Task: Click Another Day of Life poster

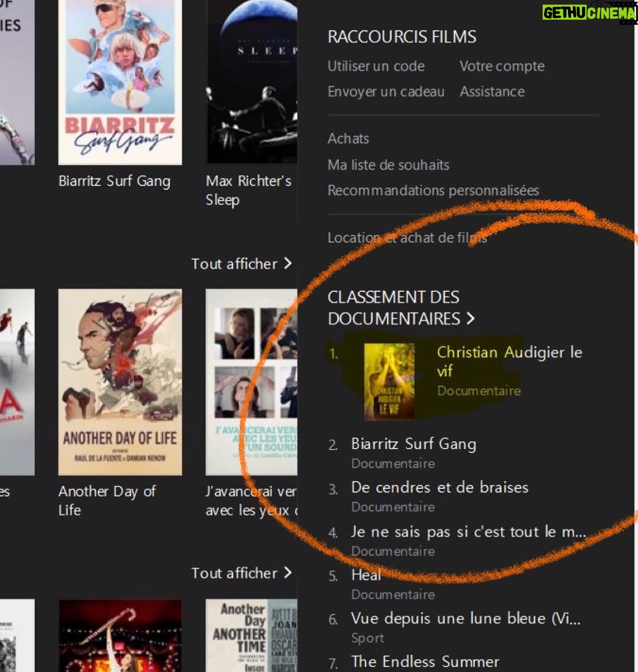Action: click(120, 382)
